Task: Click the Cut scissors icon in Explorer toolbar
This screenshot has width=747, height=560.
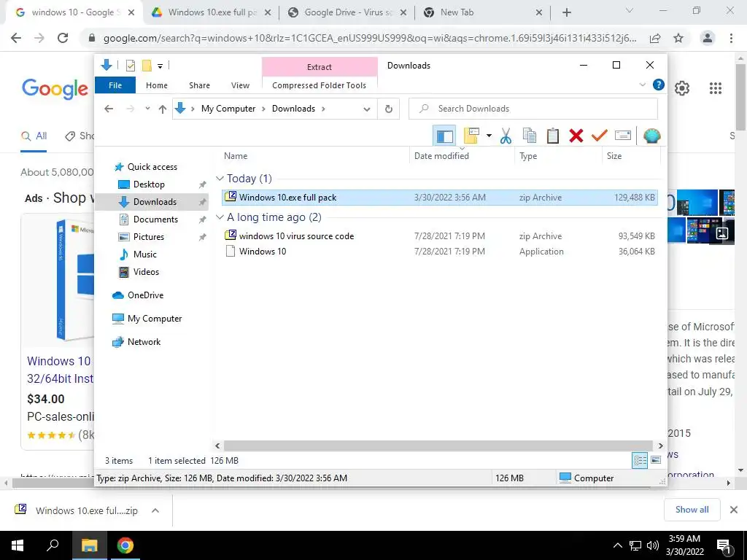Action: pyautogui.click(x=506, y=136)
